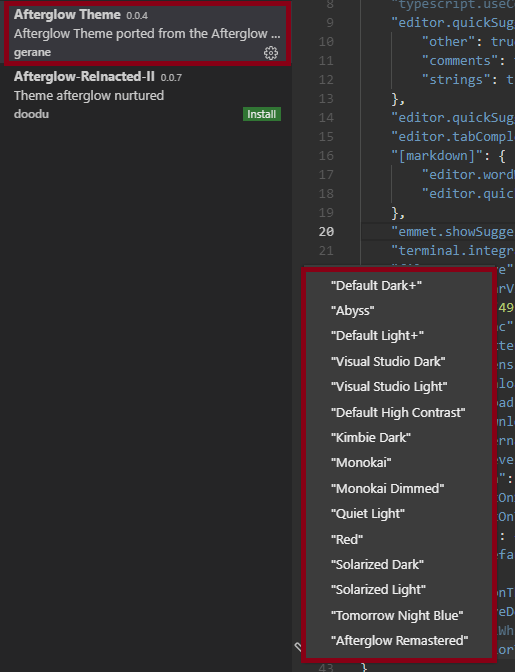Choose "Tomorrow Night Blue" suggestion

[x=397, y=615]
